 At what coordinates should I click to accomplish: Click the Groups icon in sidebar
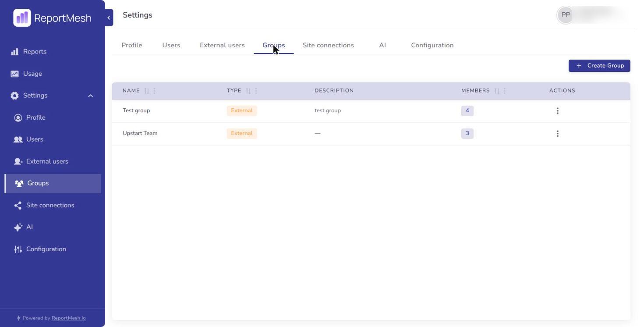tap(19, 183)
